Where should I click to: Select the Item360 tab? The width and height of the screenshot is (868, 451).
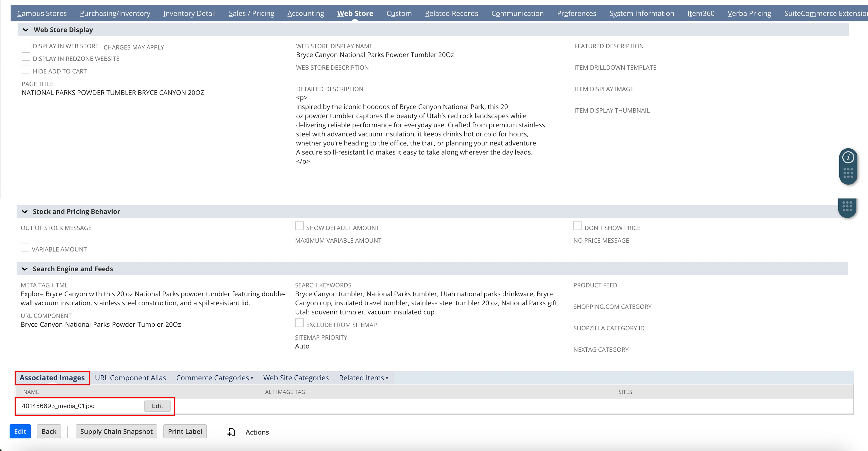coord(701,13)
